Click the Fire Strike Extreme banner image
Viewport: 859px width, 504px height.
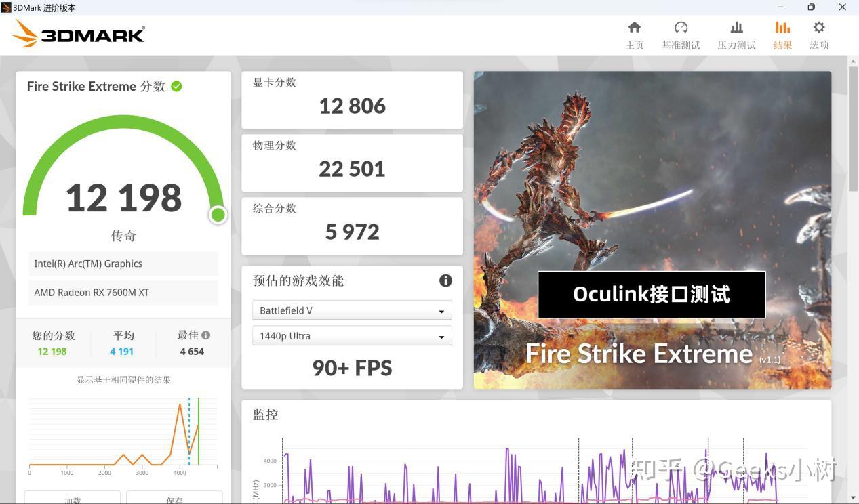(x=652, y=230)
